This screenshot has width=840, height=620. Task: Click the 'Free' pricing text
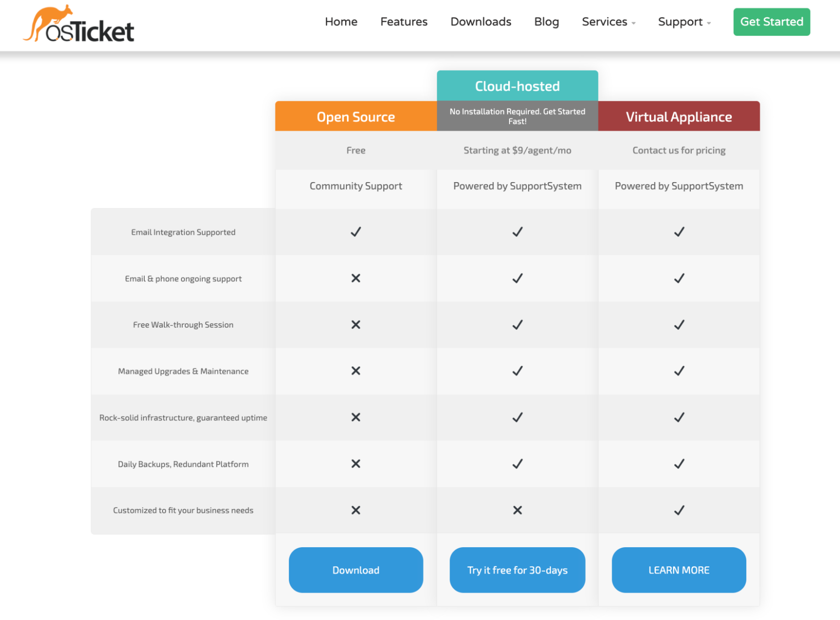click(x=356, y=150)
